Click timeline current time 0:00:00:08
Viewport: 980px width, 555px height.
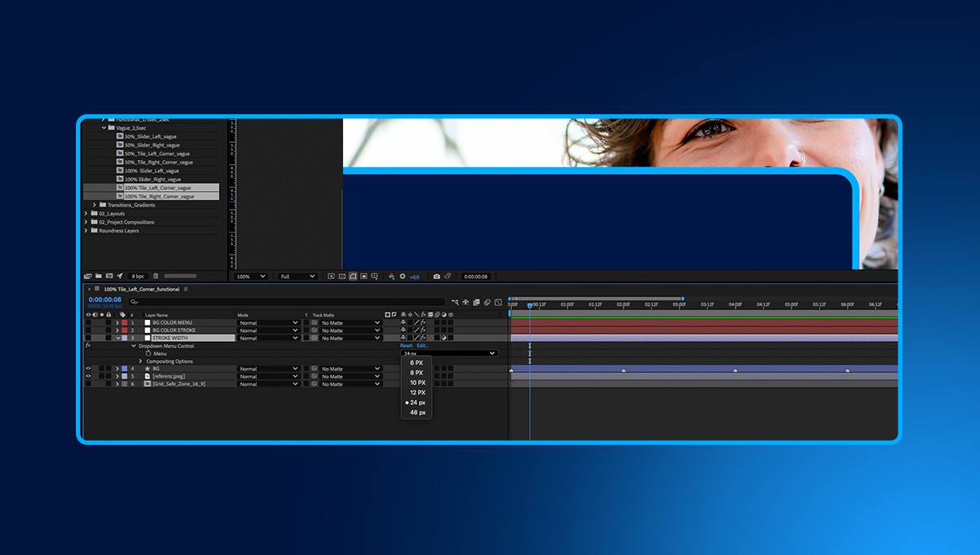(105, 300)
